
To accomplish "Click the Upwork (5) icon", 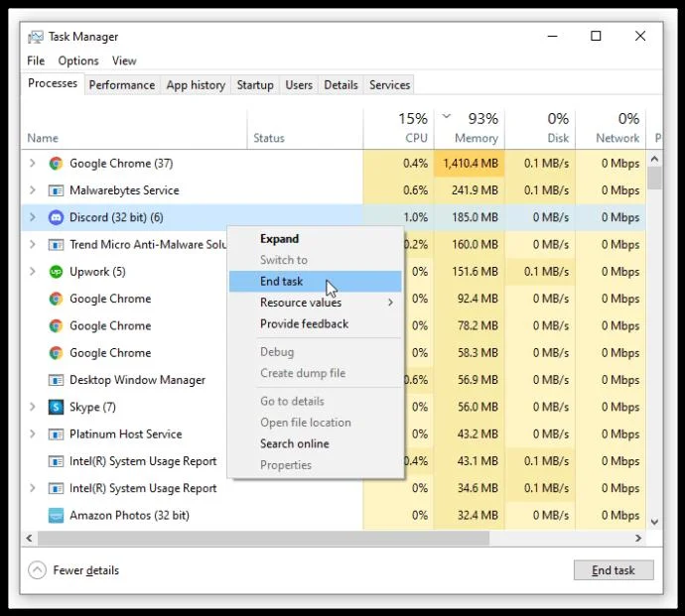I will coord(56,272).
